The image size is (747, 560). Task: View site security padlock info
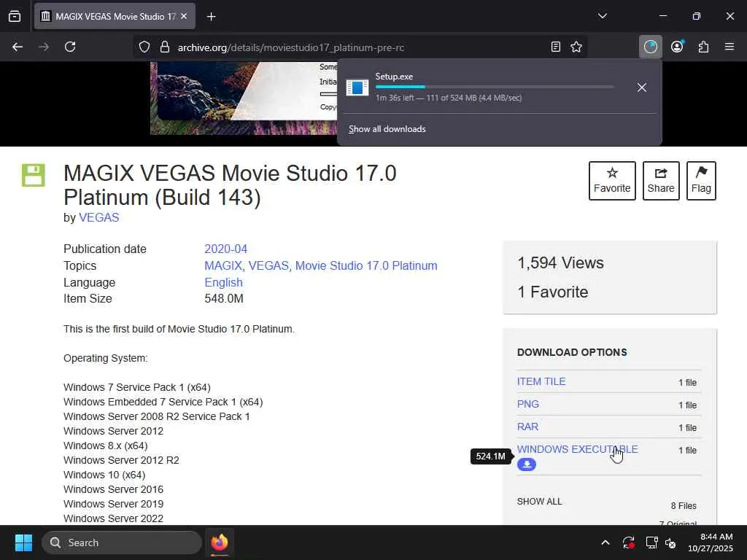click(165, 47)
